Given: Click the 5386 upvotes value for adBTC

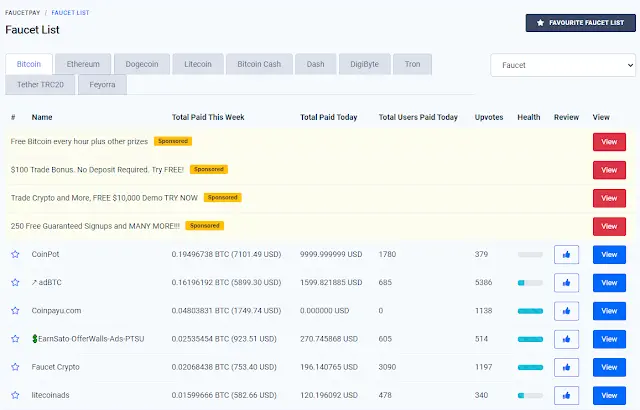Looking at the screenshot, I should tap(483, 282).
